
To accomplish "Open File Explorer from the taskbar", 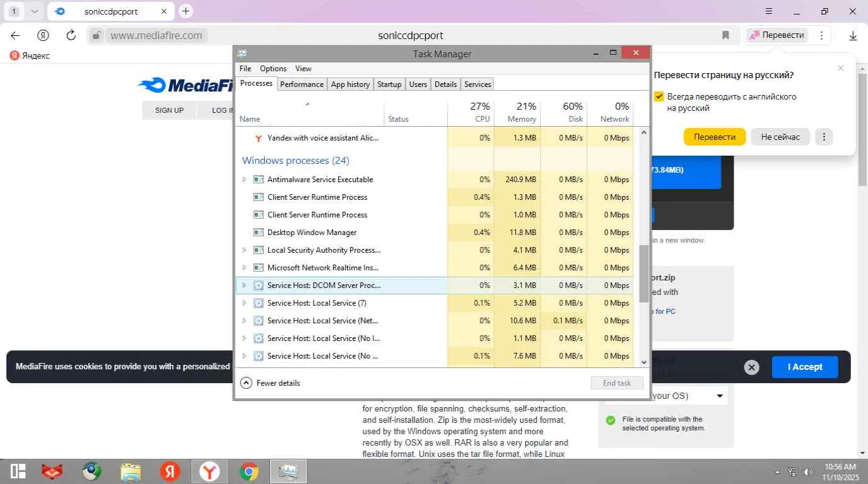I will coord(131,471).
